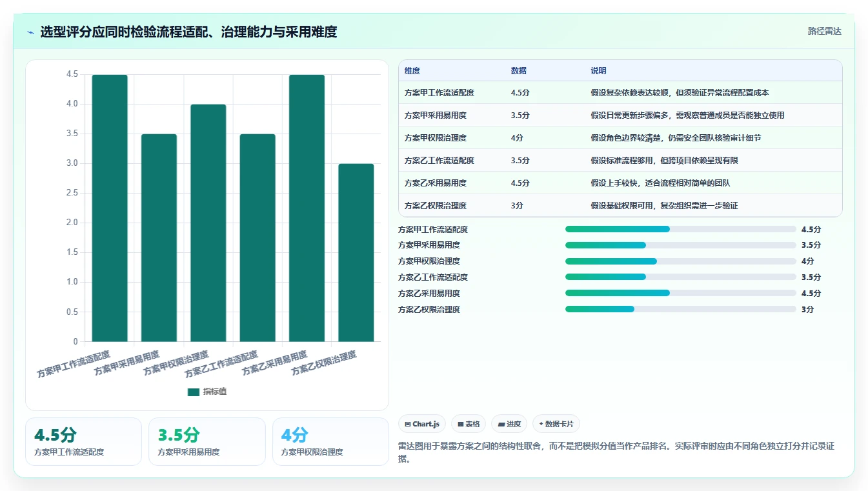868x491 pixels.
Task: Select table cell 方案乙权限治理度
Action: pos(436,206)
